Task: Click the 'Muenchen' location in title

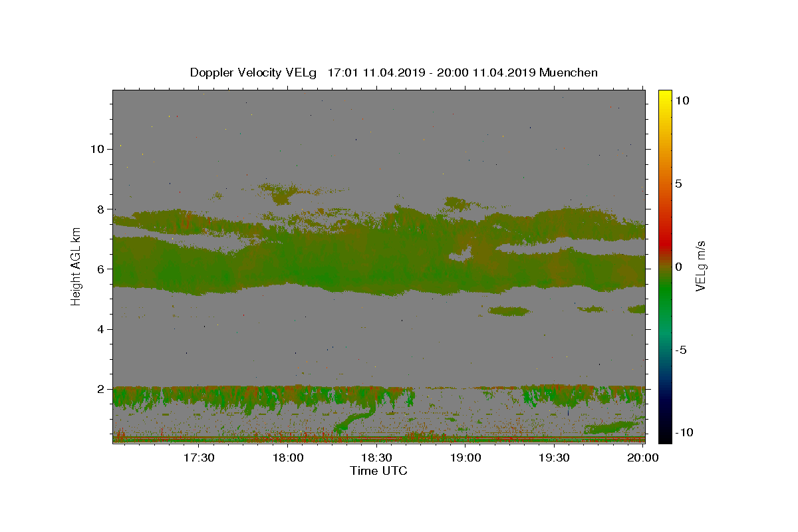Action: click(569, 72)
